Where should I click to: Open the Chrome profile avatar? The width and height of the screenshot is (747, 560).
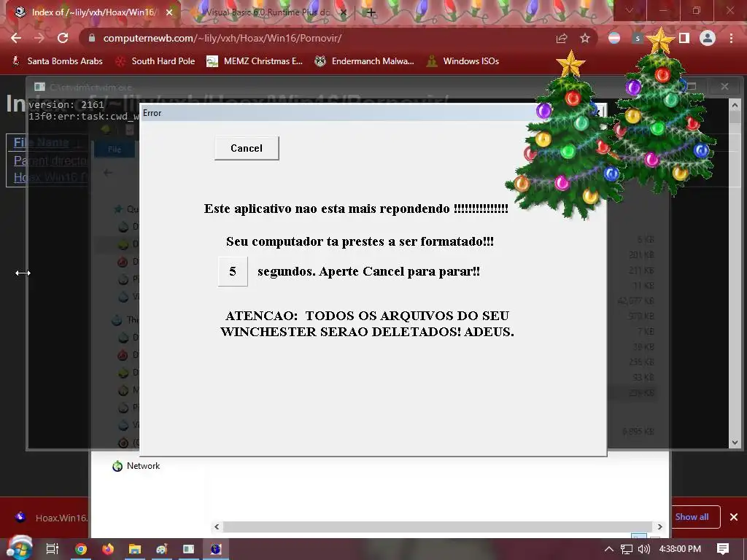[x=708, y=38]
